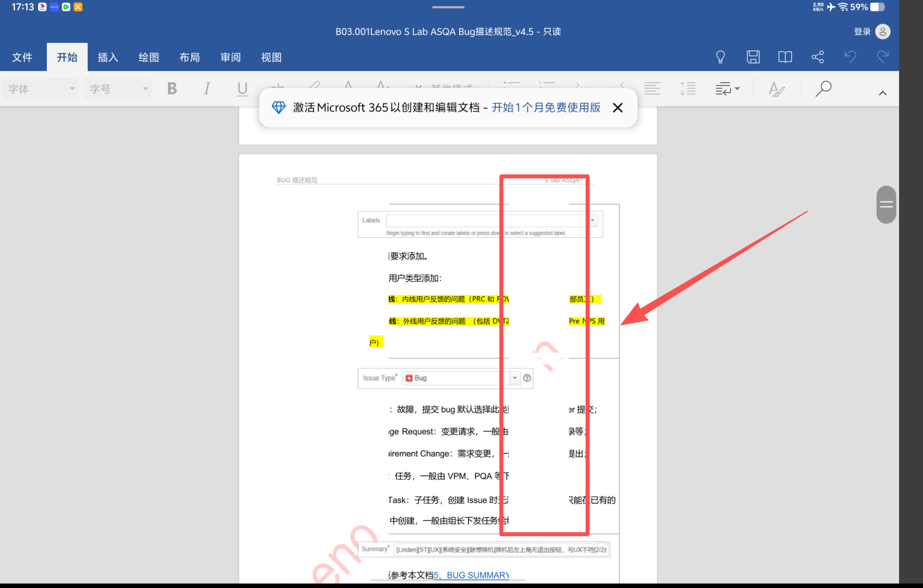Tap the BUG 描述规范 page header text
The height and width of the screenshot is (588, 923).
click(x=297, y=180)
